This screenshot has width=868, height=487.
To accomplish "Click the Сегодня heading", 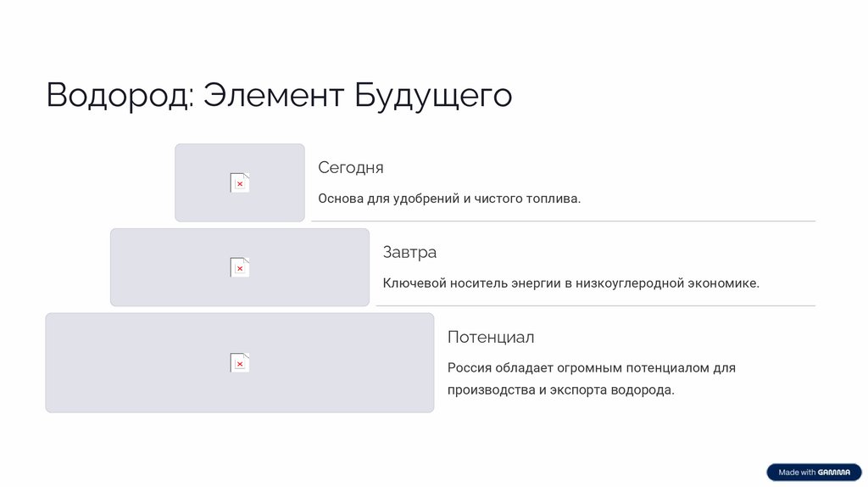I will pyautogui.click(x=350, y=168).
